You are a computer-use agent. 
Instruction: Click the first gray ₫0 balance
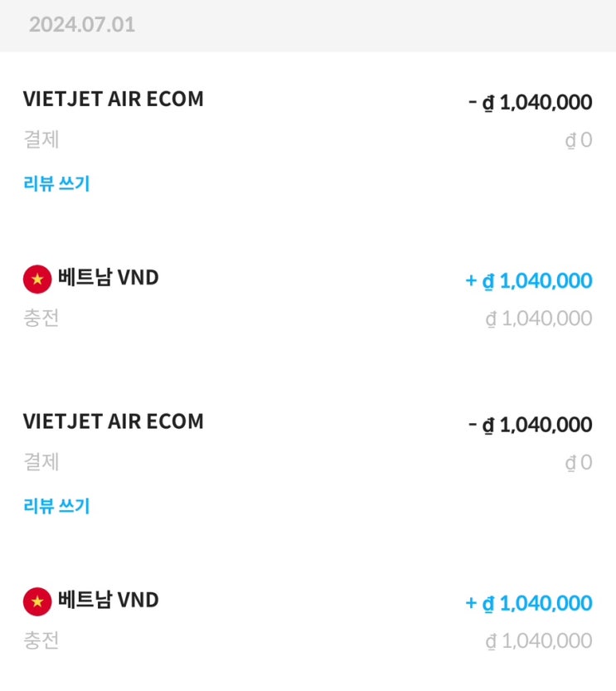(x=579, y=140)
